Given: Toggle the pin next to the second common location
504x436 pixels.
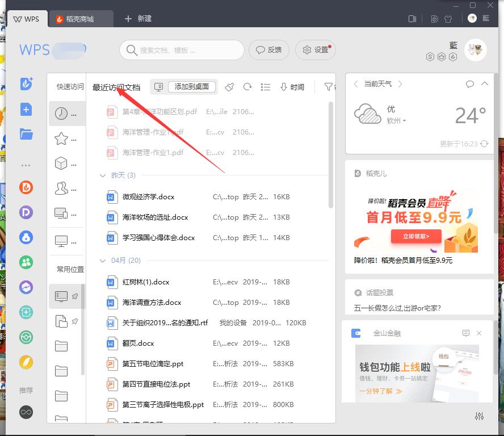Looking at the screenshot, I should tap(75, 321).
